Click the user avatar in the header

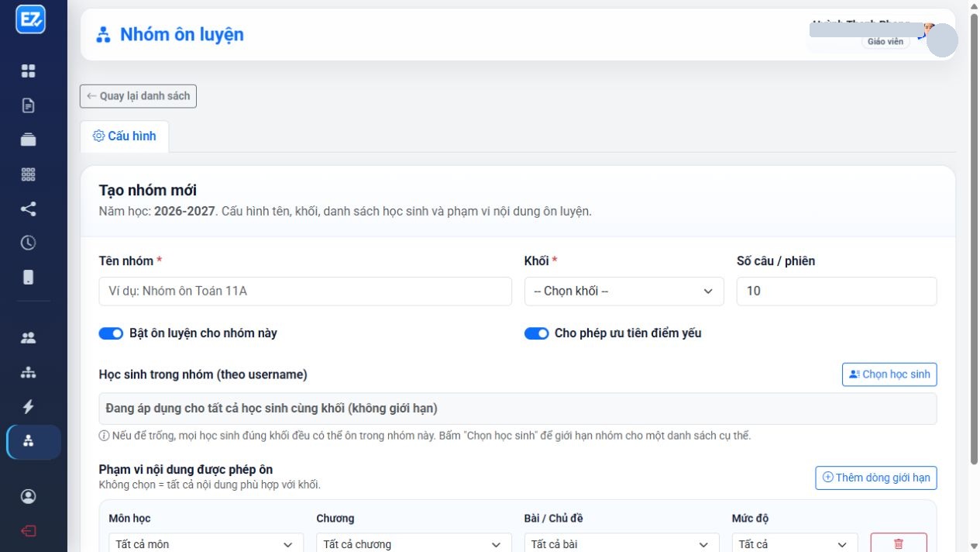pyautogui.click(x=942, y=40)
